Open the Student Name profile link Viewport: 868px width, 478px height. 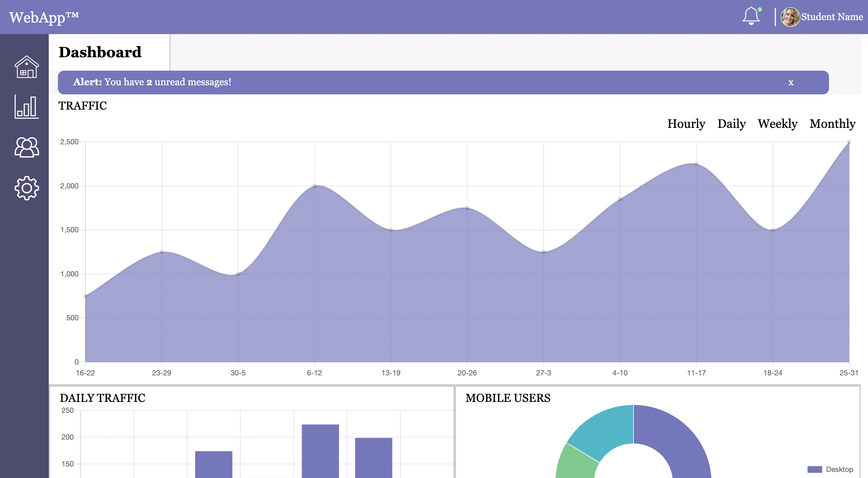(x=832, y=17)
